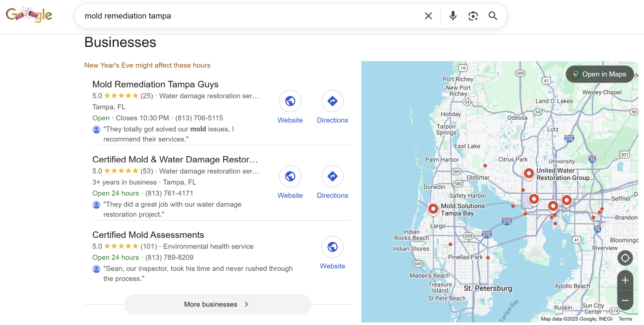Click the festive Google doodle logo
644x325 pixels.
pos(29,14)
